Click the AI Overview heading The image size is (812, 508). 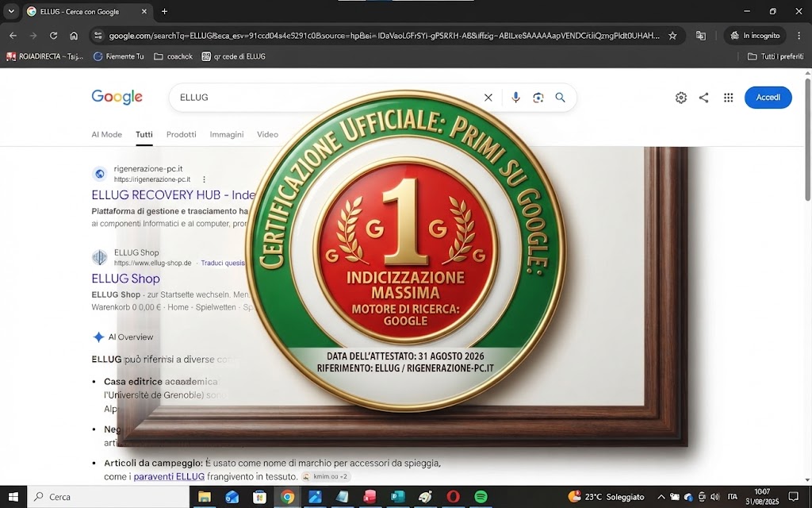131,337
